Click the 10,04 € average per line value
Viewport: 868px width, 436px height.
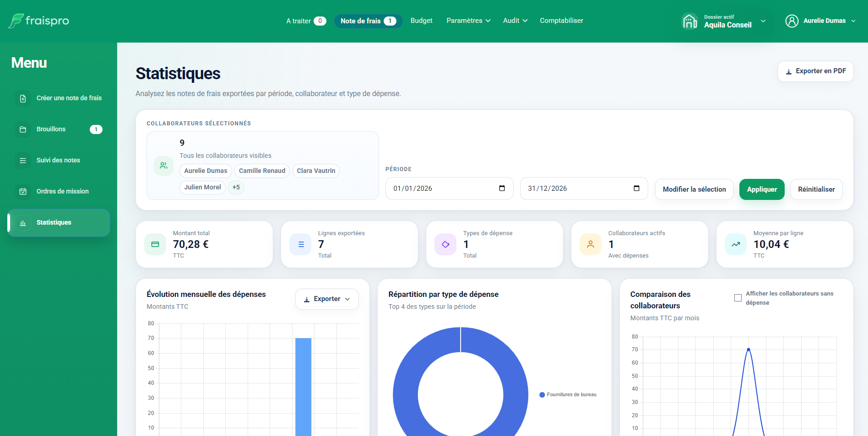click(771, 244)
